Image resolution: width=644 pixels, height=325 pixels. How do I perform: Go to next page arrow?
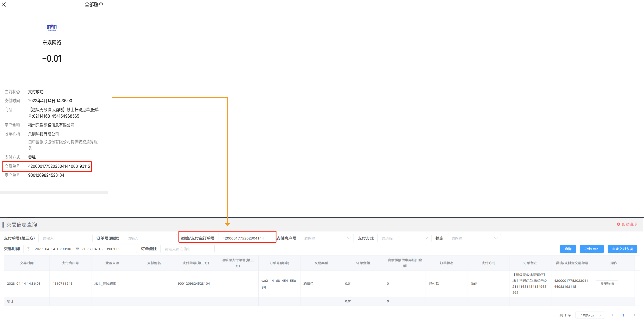click(634, 315)
